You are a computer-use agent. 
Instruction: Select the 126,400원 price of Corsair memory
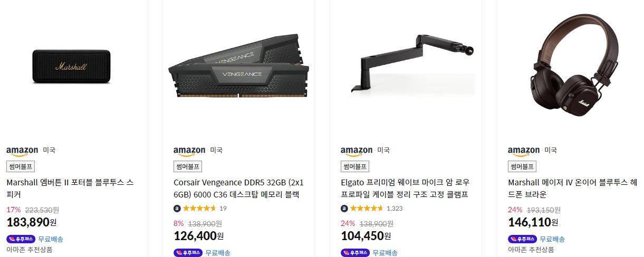pyautogui.click(x=198, y=235)
